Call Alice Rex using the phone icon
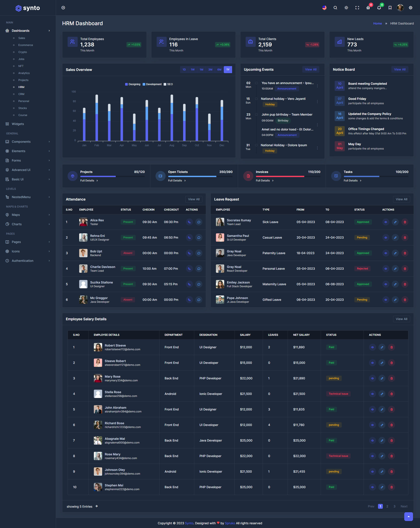This screenshot has width=420, height=528. [189, 222]
